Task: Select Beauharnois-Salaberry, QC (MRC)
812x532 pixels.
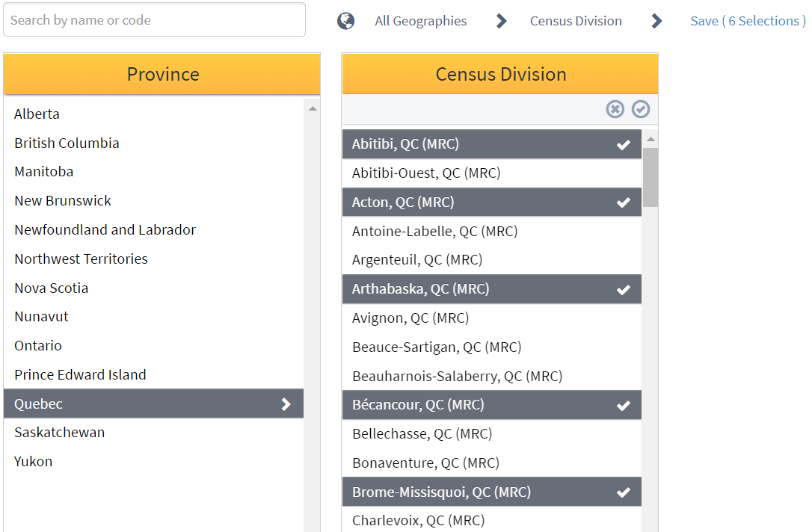Action: click(492, 376)
